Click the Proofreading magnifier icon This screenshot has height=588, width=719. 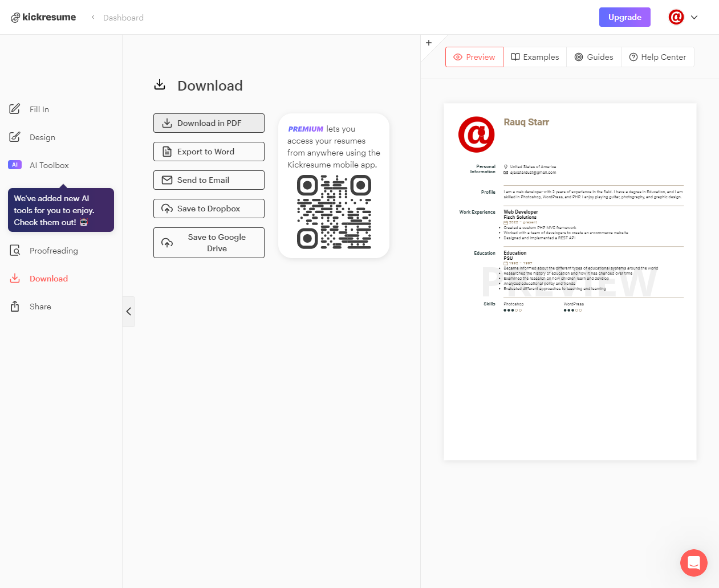point(15,250)
